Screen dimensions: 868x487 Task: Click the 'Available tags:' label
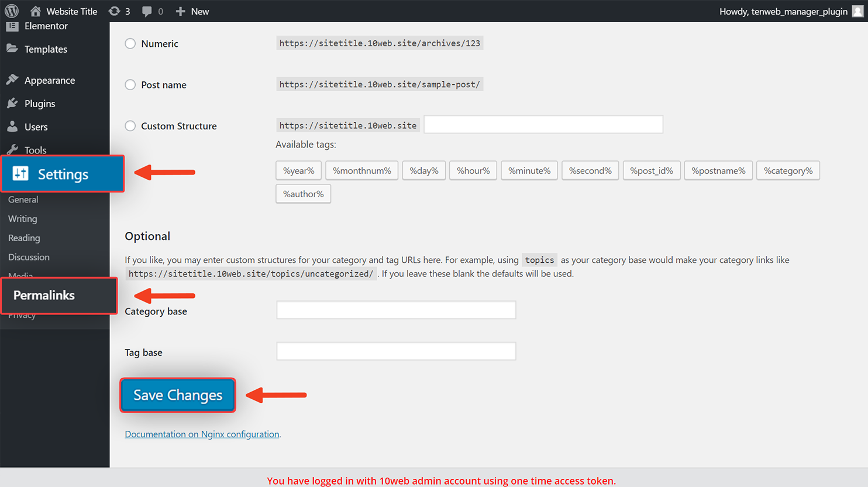(306, 144)
